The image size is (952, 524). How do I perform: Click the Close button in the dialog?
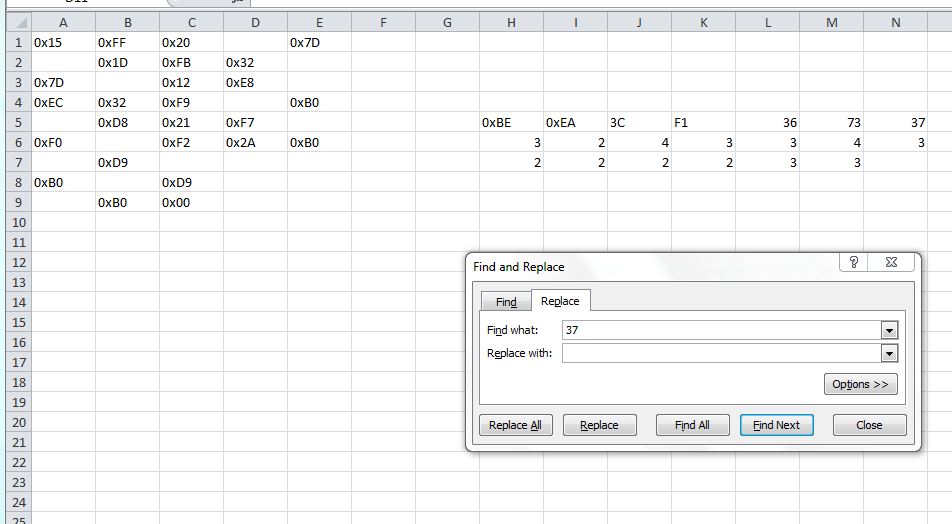click(869, 425)
